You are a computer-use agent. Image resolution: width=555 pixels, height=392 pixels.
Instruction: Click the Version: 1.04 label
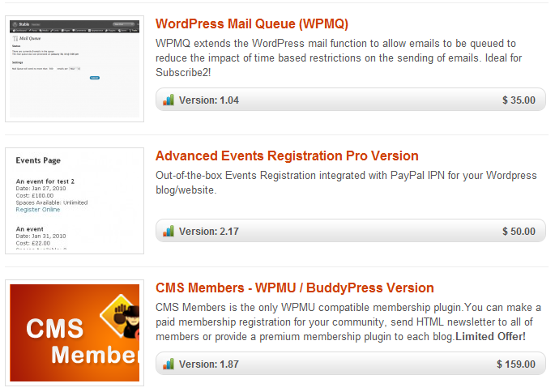[209, 100]
